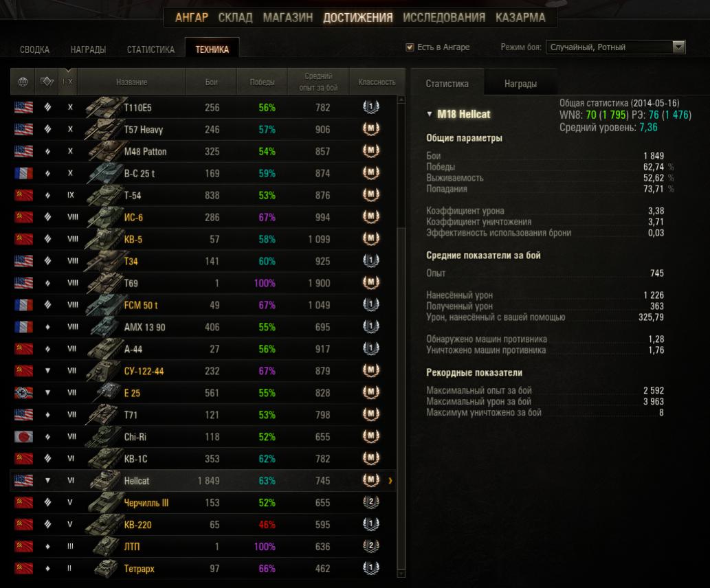This screenshot has width=710, height=588.
Task: Click the КВ-5 tank image
Action: [x=104, y=239]
